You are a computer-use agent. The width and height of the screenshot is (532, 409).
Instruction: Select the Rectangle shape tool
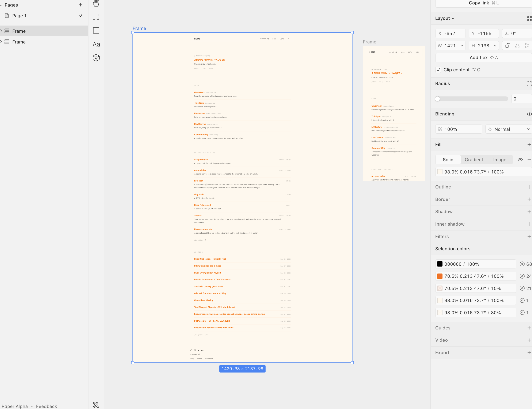[96, 30]
